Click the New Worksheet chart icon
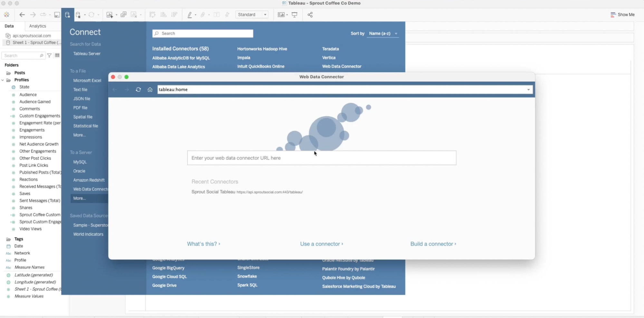Screen dimensions: 644x318 [x=110, y=15]
